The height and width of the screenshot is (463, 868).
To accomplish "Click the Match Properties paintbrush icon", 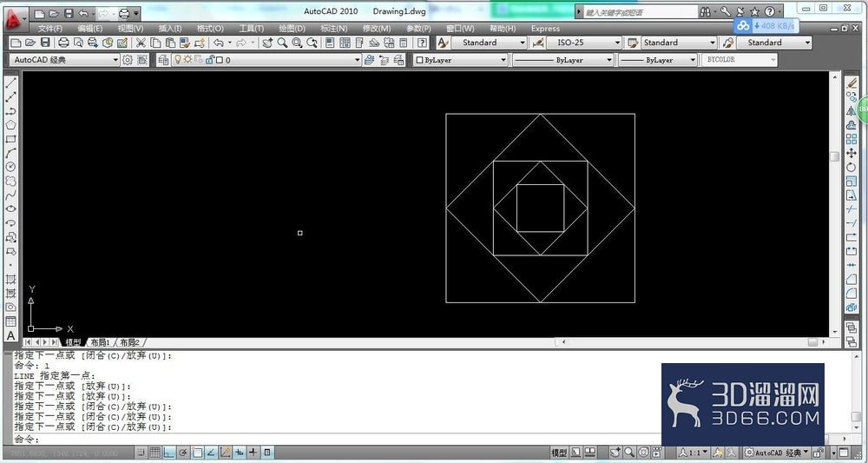I will coord(185,43).
